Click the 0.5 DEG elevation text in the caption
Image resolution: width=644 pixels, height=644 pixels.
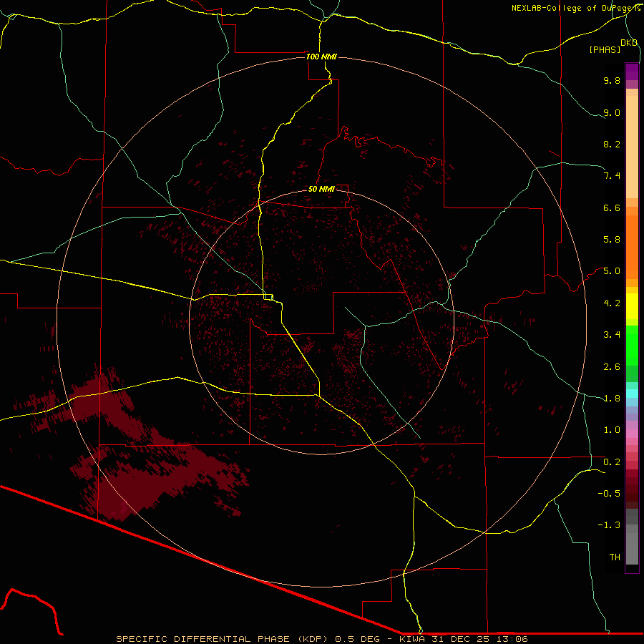357,639
